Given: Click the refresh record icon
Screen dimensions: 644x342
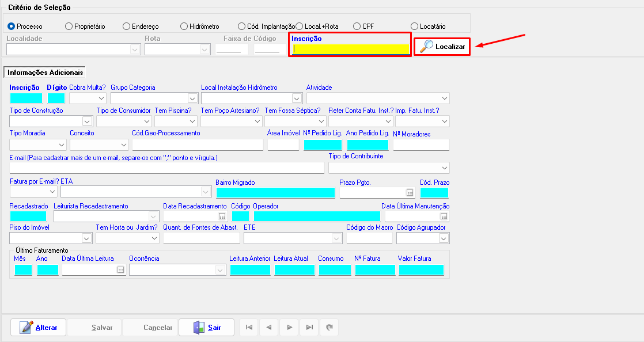Looking at the screenshot, I should pos(329,328).
